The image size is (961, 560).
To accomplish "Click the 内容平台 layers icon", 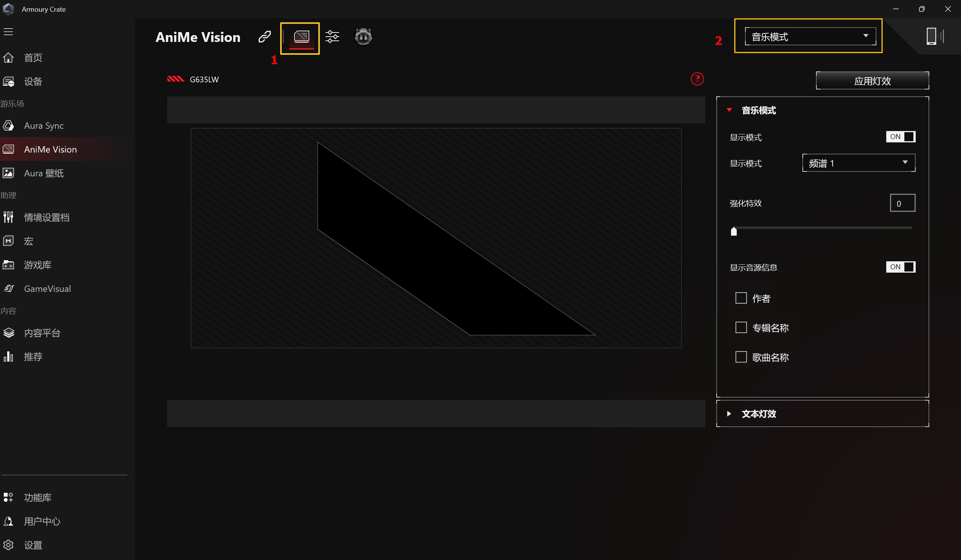I will click(8, 333).
